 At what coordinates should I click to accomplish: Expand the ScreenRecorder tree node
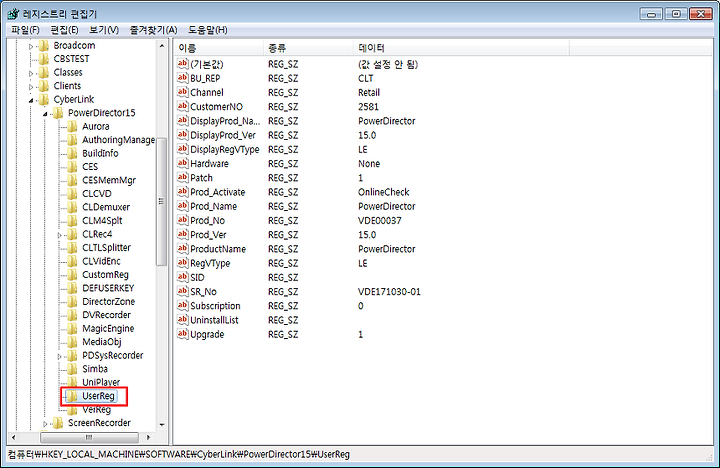[x=45, y=423]
